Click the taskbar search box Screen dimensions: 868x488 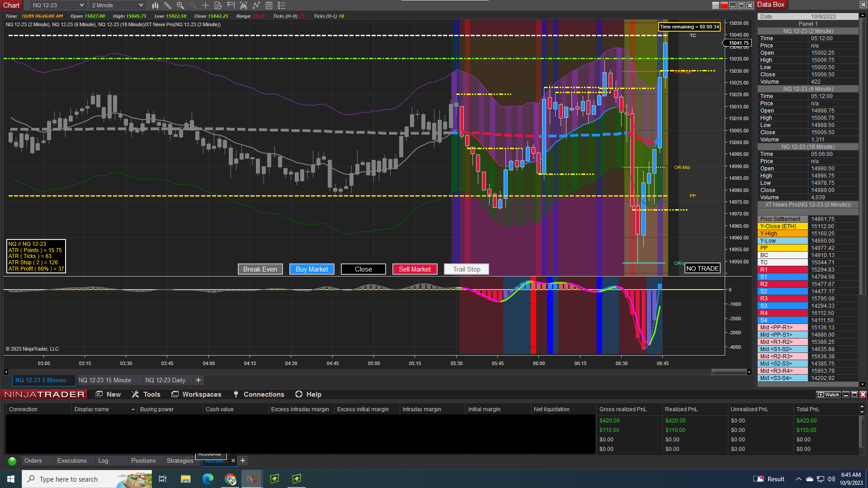[87, 479]
